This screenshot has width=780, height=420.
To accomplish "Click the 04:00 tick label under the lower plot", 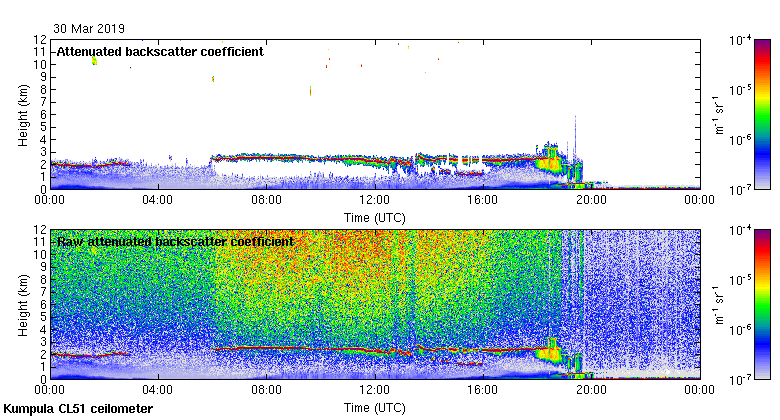I will (x=158, y=390).
